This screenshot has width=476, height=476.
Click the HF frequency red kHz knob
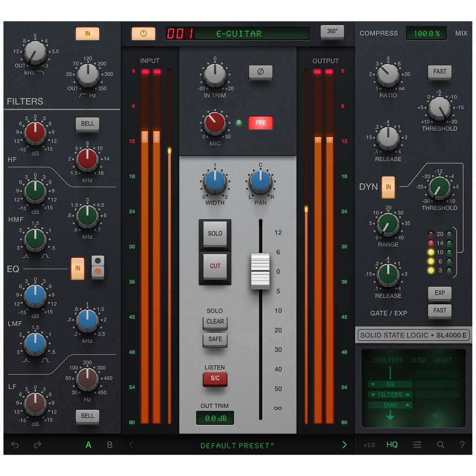click(x=87, y=159)
